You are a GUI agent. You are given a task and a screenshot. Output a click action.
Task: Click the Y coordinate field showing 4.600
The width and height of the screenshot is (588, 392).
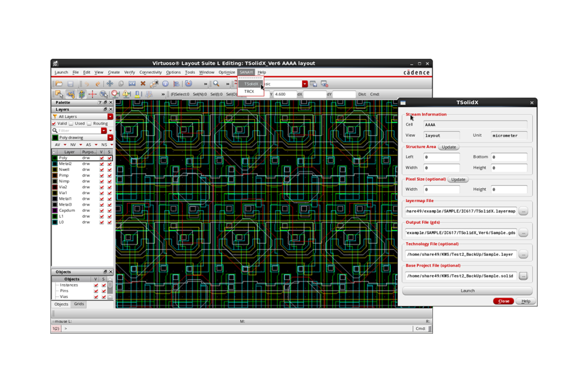285,94
